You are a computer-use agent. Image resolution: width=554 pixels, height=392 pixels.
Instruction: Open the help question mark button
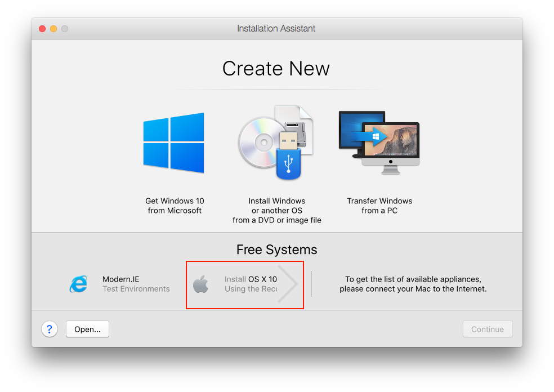pyautogui.click(x=50, y=329)
